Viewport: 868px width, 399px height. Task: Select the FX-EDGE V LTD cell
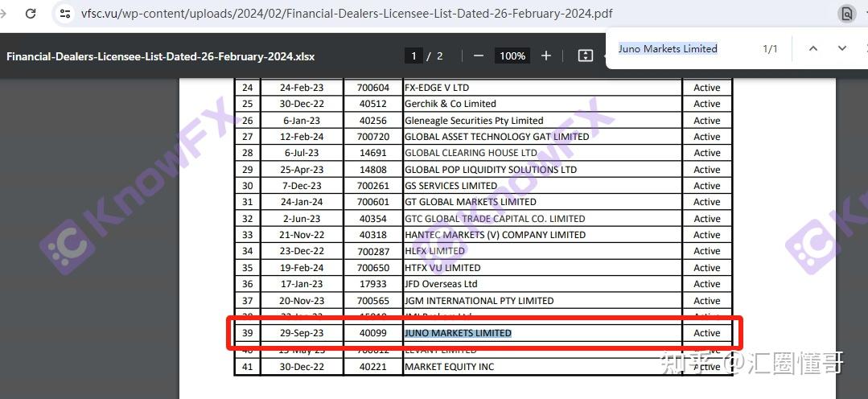pos(542,88)
